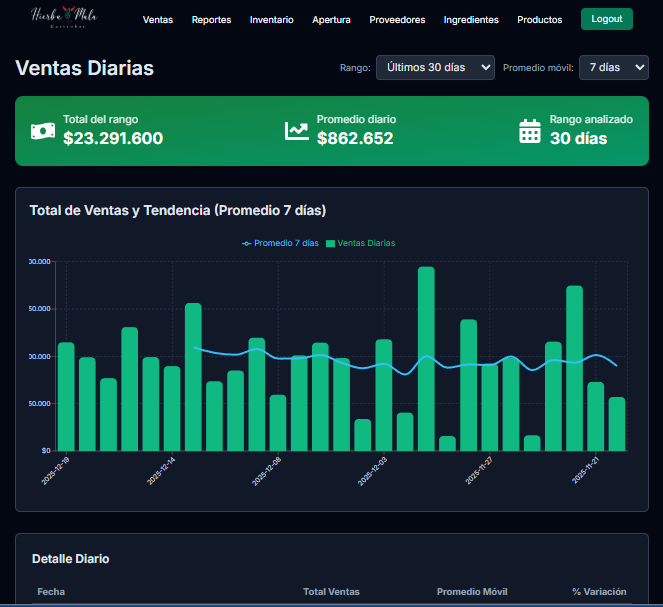
Task: Click the Promedio 7 días line marker icon in legend
Action: tap(246, 243)
